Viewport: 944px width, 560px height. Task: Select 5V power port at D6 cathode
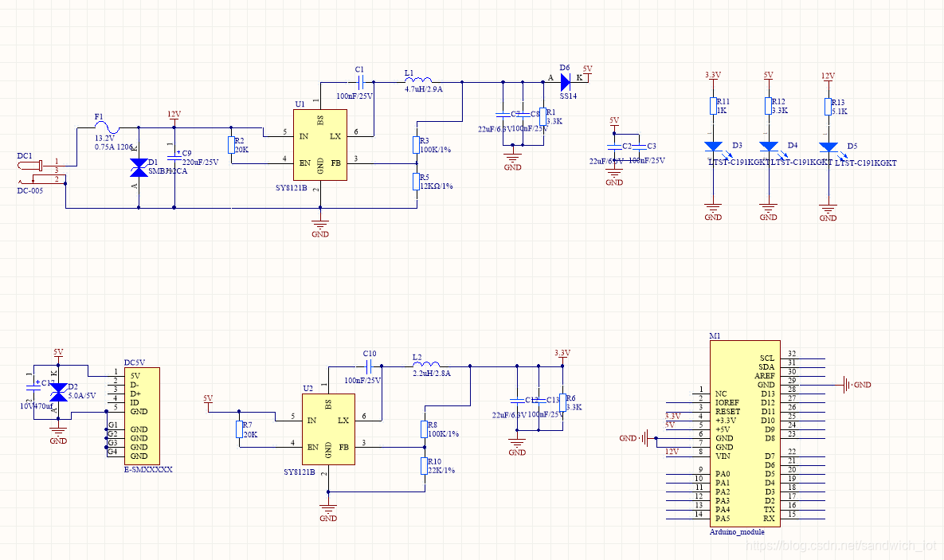click(588, 72)
